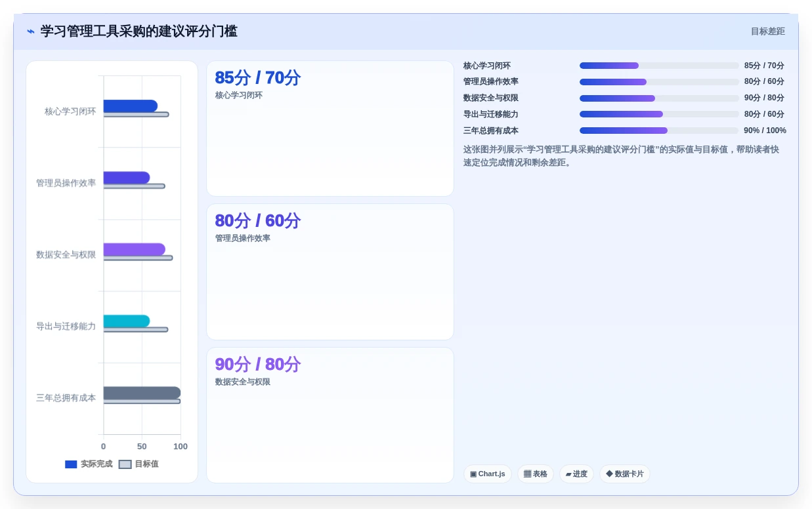Click the x-axis tick label 50
The width and height of the screenshot is (812, 509).
click(142, 447)
